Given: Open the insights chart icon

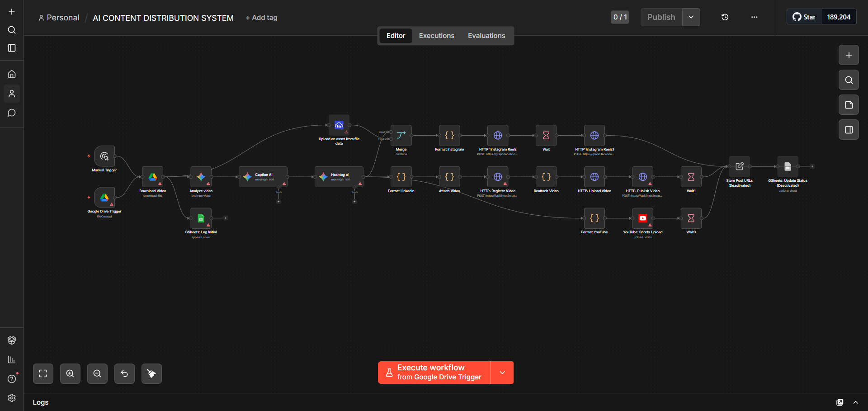Looking at the screenshot, I should [12, 359].
